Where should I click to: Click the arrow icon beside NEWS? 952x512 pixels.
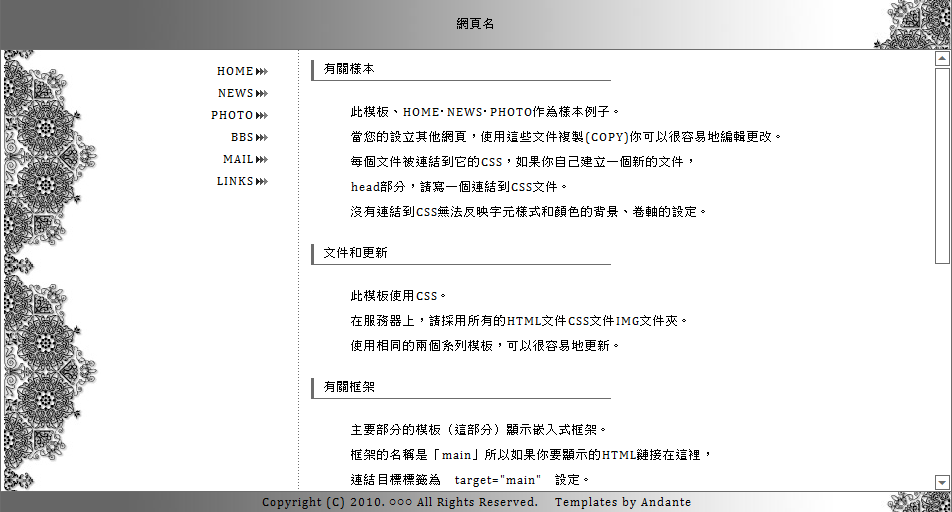pos(262,94)
